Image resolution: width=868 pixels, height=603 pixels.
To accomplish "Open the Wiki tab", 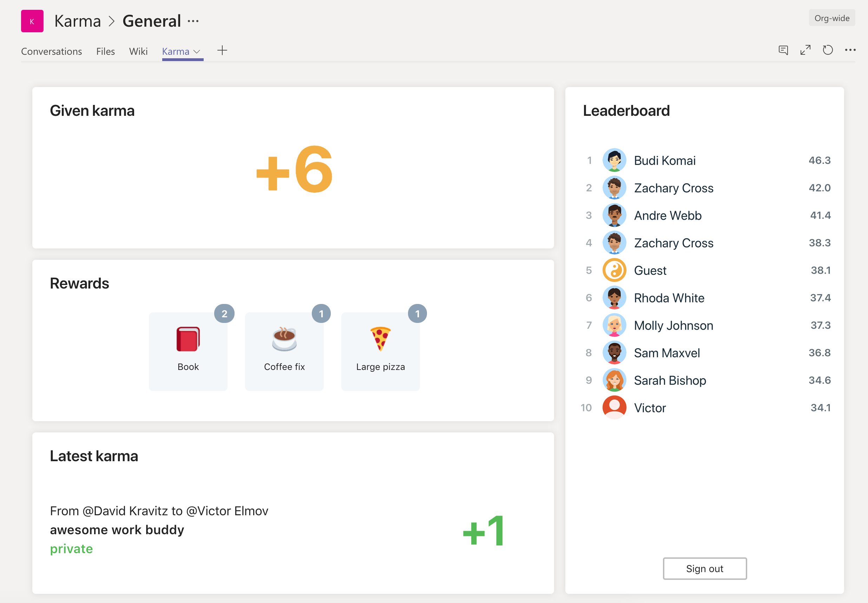I will point(138,51).
